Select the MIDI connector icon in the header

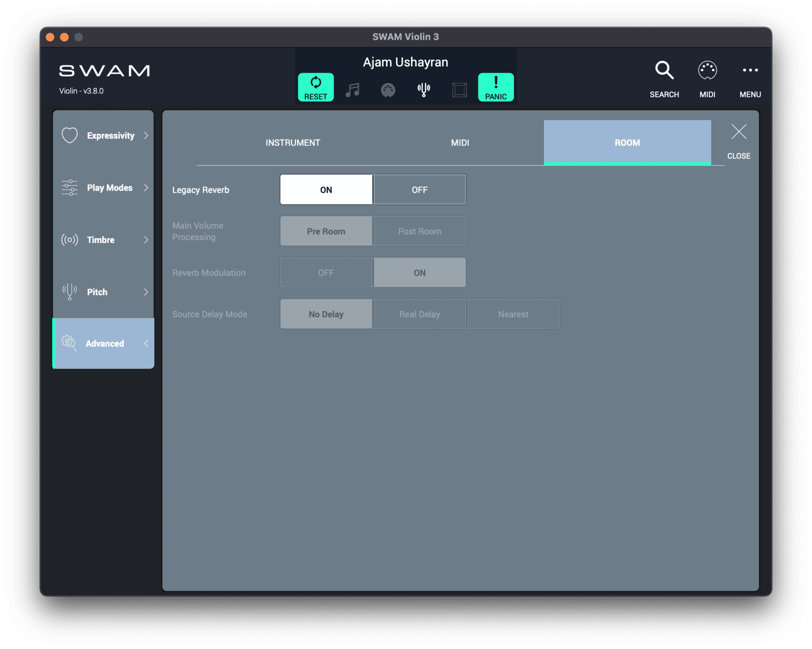coord(388,90)
